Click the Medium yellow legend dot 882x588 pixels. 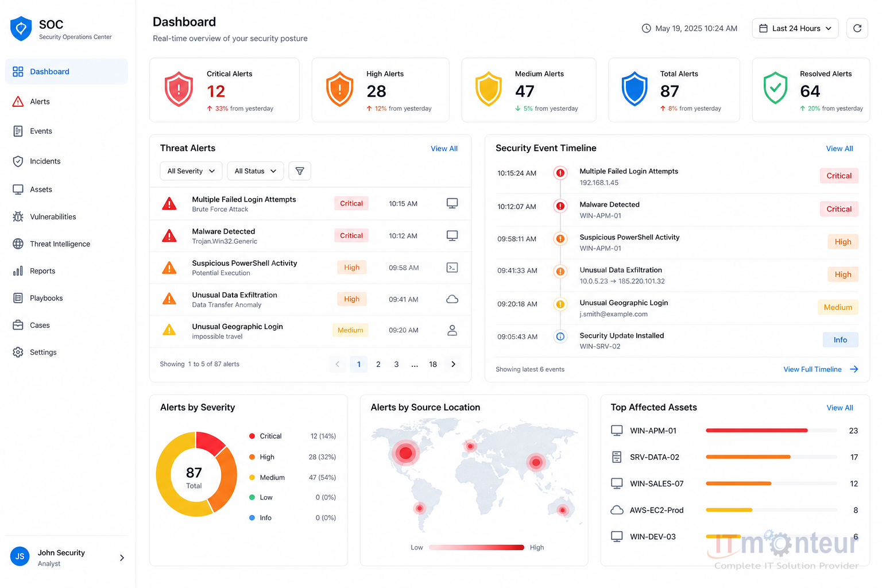pyautogui.click(x=252, y=477)
